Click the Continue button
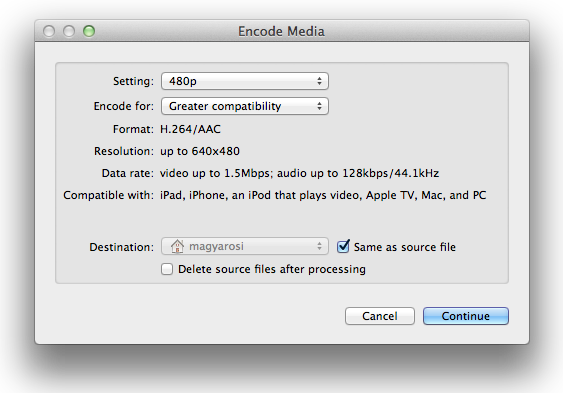 pyautogui.click(x=466, y=316)
